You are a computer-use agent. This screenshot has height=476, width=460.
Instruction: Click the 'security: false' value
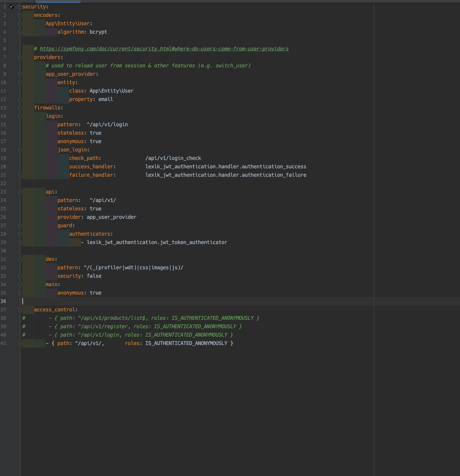click(x=94, y=276)
